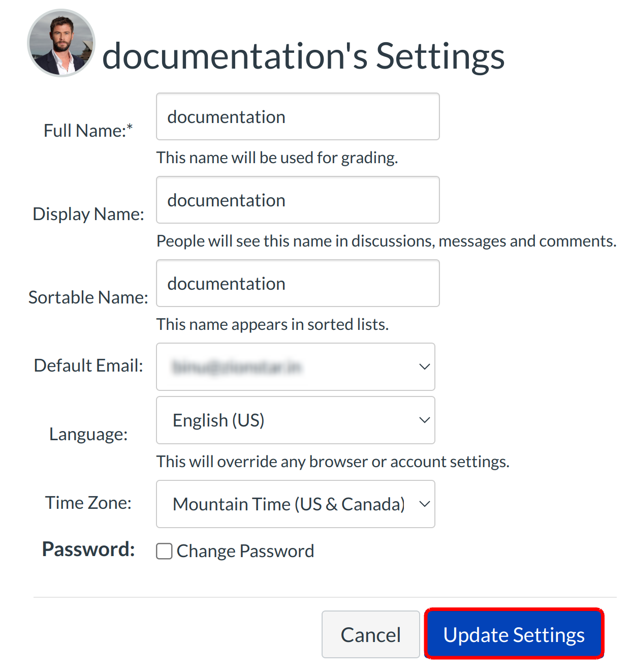Click into the Display Name input box
The image size is (632, 672).
point(297,200)
